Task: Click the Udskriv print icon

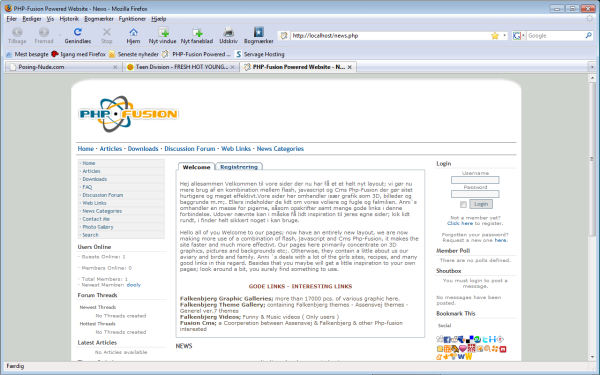Action: tap(228, 32)
